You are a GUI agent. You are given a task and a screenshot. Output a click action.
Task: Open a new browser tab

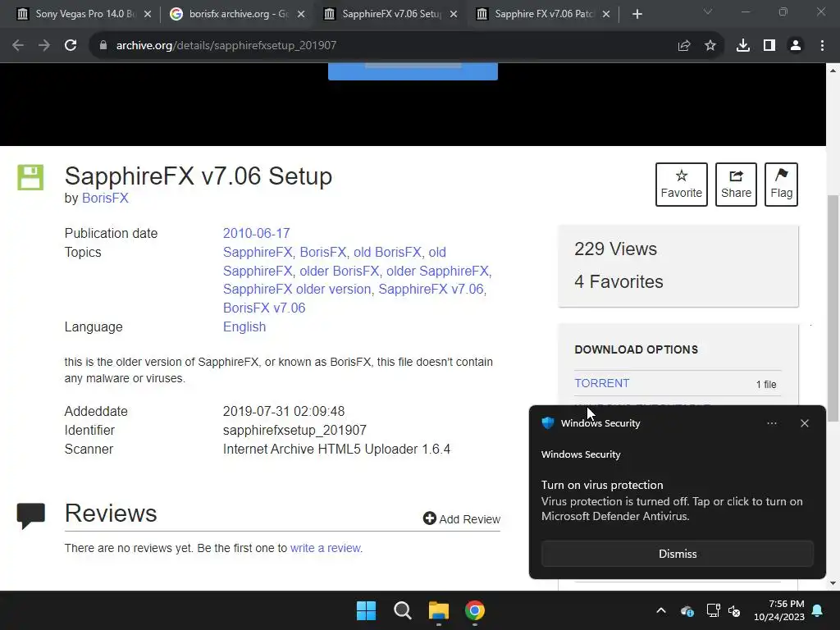pyautogui.click(x=637, y=14)
